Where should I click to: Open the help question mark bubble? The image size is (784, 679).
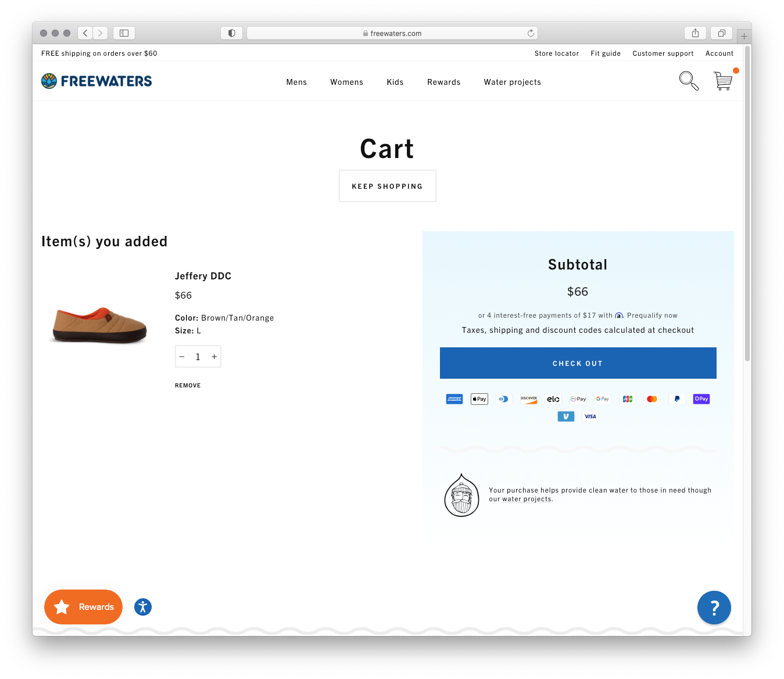pos(714,608)
